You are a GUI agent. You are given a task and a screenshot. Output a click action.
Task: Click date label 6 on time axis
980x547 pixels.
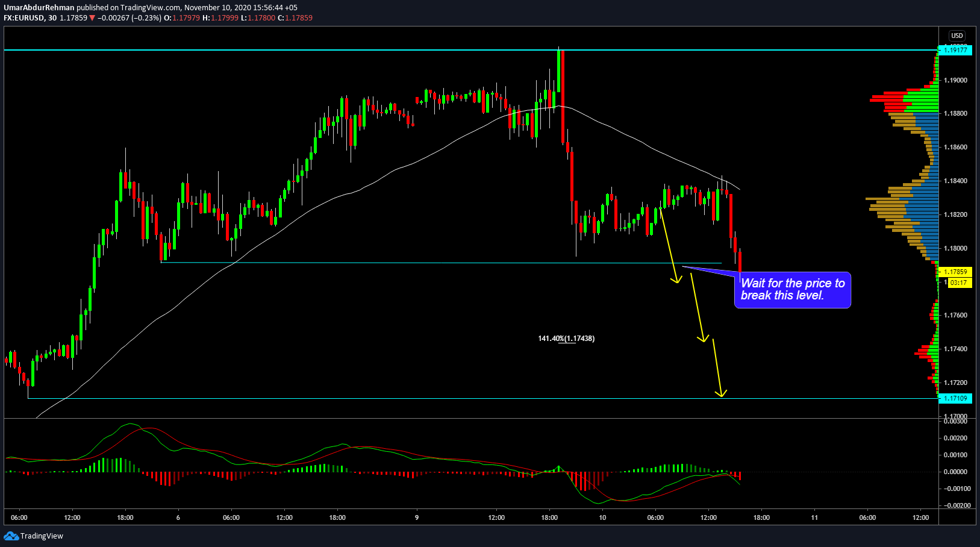(x=178, y=517)
